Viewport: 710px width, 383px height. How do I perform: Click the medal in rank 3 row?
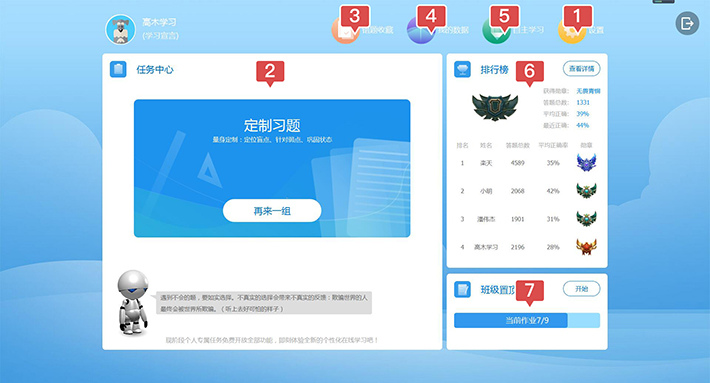click(x=586, y=219)
